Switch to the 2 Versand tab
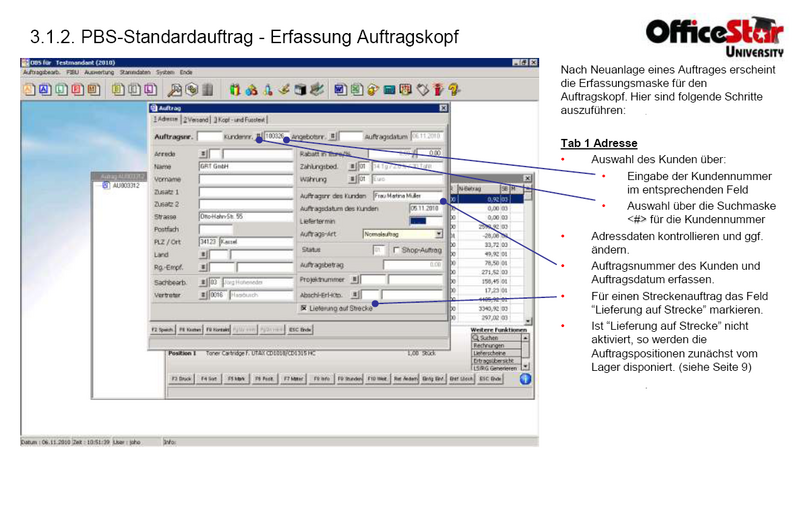800x530 pixels. point(196,120)
